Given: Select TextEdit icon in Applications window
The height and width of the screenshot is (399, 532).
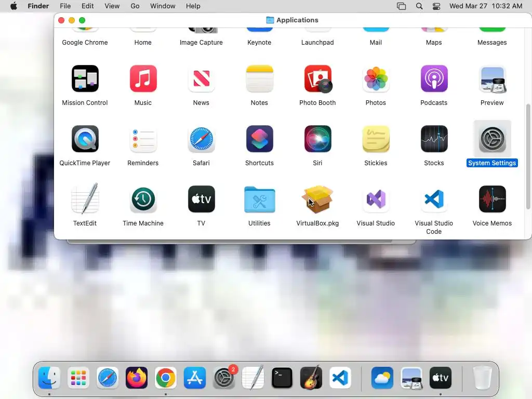Looking at the screenshot, I should coord(85,199).
